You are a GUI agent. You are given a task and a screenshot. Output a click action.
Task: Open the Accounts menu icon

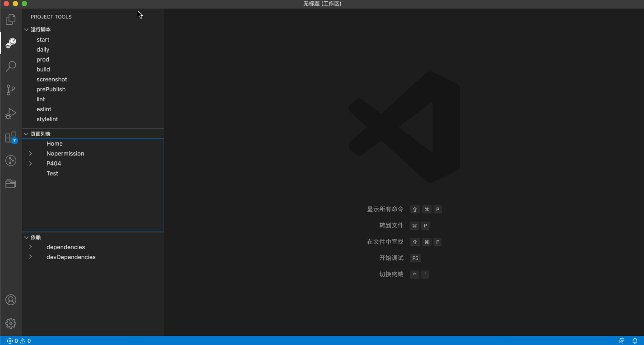[11, 300]
